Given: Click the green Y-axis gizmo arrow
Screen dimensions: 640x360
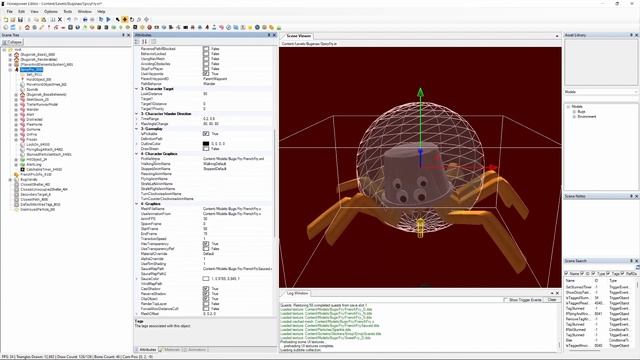Looking at the screenshot, I should pos(420,93).
